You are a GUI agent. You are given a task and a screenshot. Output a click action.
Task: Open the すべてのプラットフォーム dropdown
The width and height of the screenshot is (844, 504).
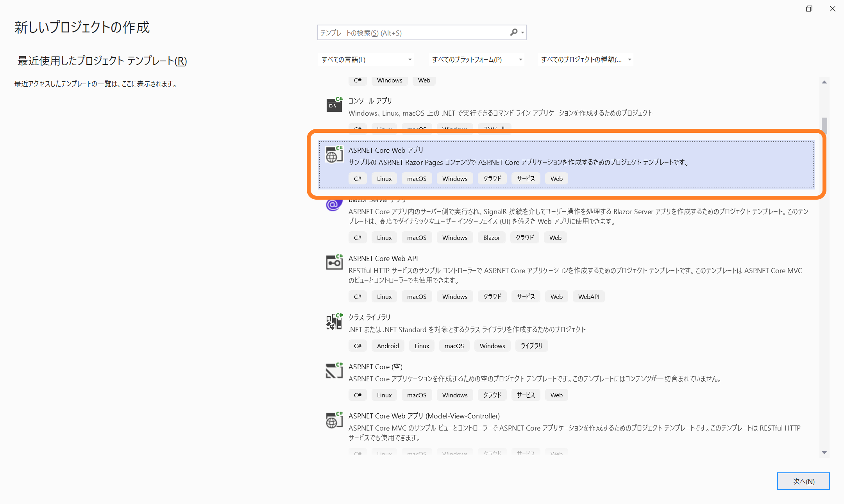(476, 59)
